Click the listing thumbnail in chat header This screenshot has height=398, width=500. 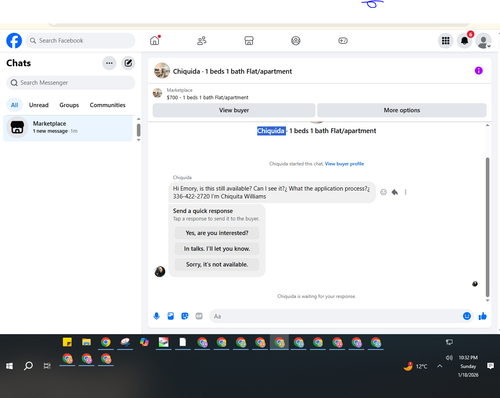pyautogui.click(x=162, y=71)
